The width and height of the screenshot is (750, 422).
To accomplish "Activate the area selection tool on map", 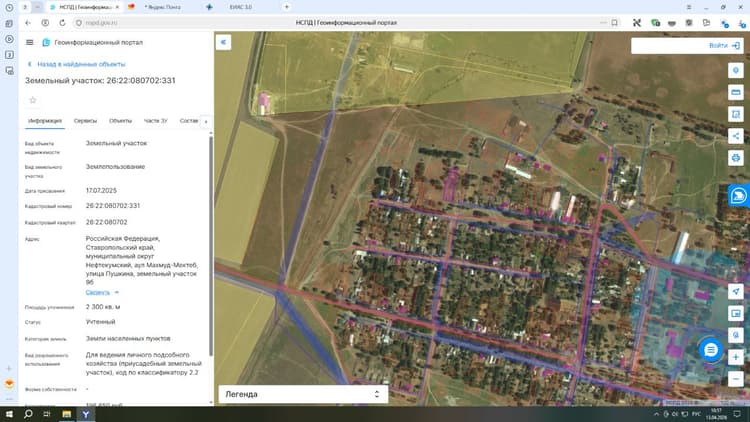I will (x=736, y=114).
